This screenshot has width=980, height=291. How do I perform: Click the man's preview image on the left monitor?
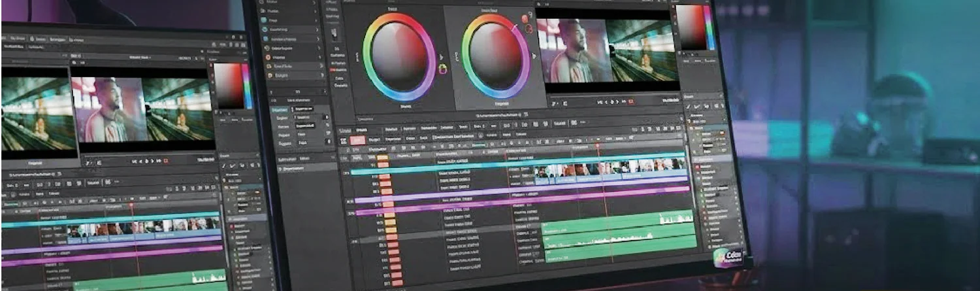pos(108,109)
